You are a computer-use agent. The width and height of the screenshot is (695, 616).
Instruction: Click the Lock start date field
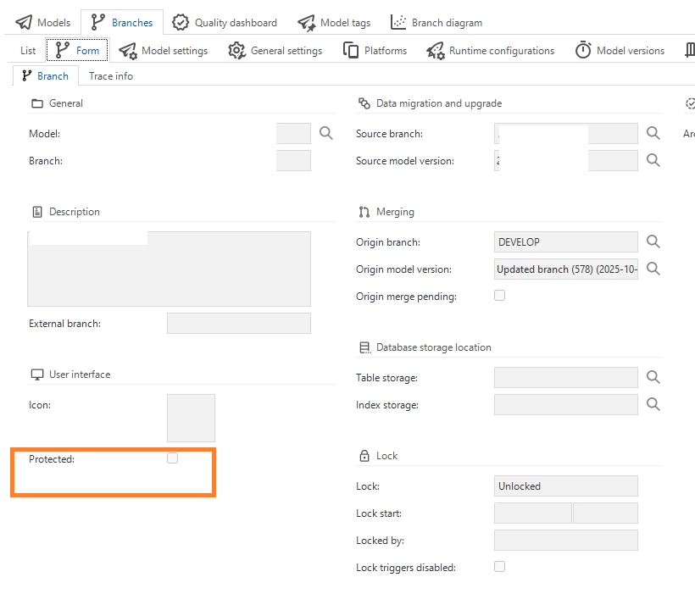pyautogui.click(x=533, y=513)
